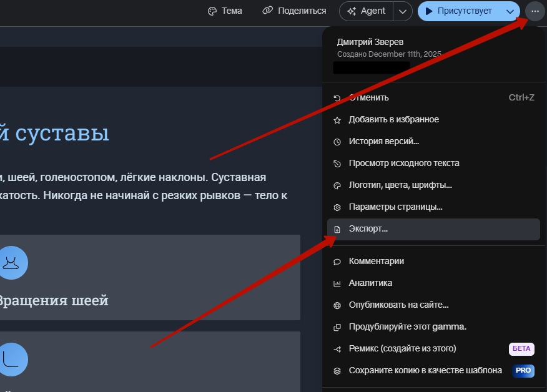
Task: Select Отменить from the menu
Action: [x=368, y=98]
